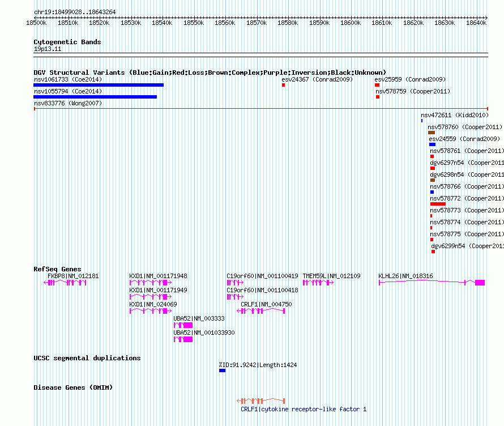This screenshot has width=504, height=426.
Task: Open the KXD1 NM_024069 gene glyph
Action: [151, 311]
